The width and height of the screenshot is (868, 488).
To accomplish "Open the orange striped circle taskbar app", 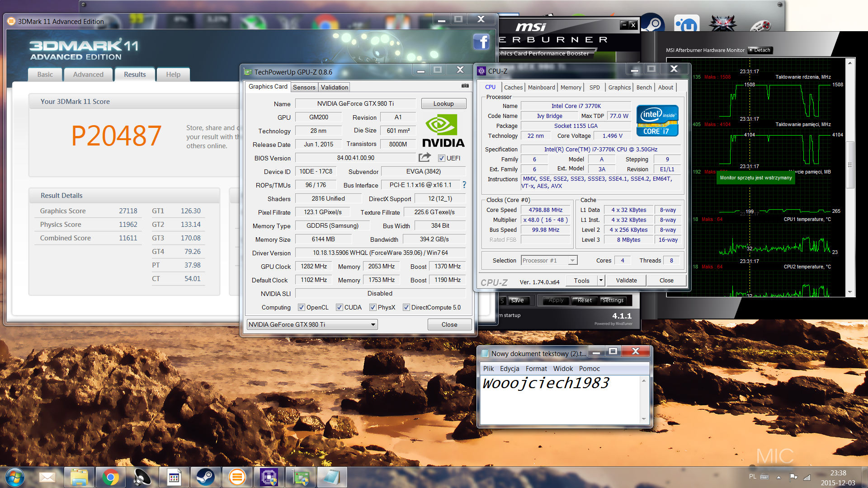I will pyautogui.click(x=237, y=477).
